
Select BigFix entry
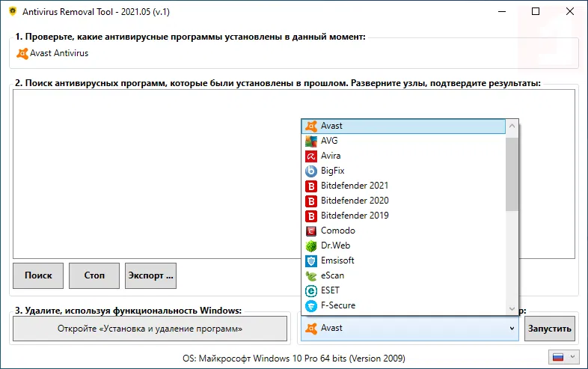[x=403, y=171]
